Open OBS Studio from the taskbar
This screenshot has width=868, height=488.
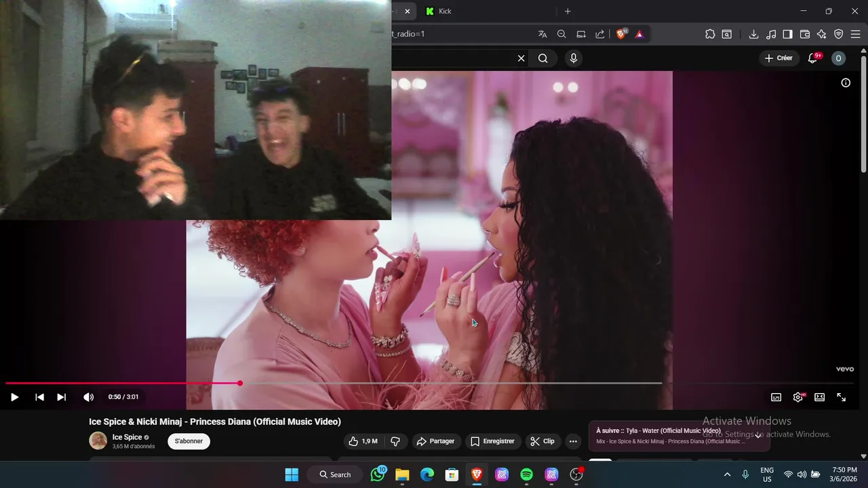click(576, 474)
